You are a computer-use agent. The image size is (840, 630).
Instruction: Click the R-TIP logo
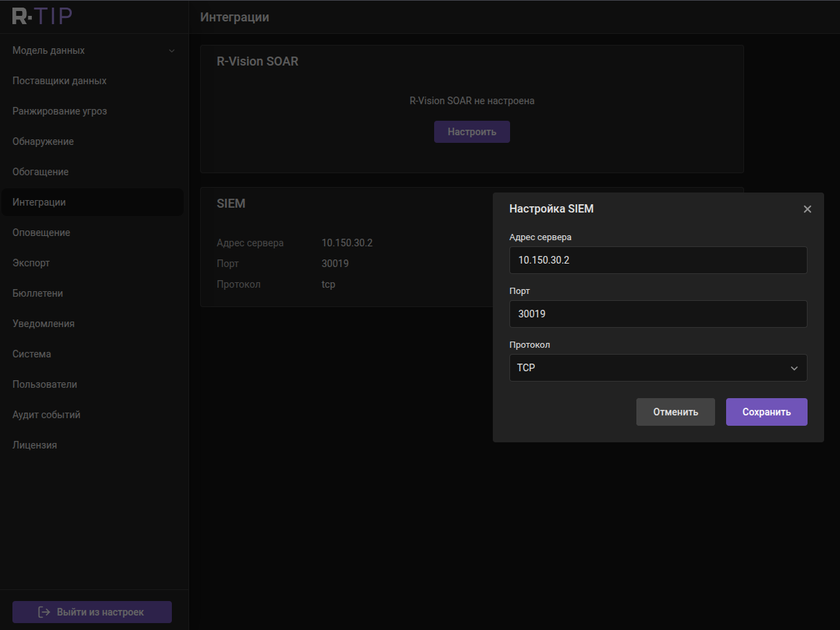tap(41, 15)
